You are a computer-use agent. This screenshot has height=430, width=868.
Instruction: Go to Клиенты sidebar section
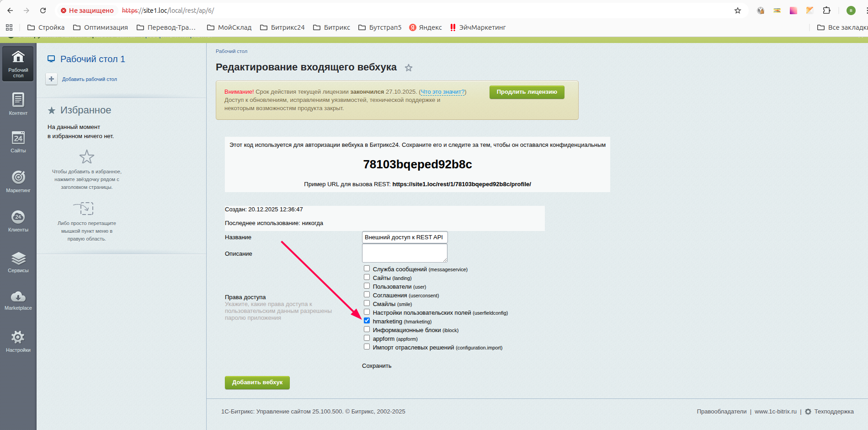[x=18, y=220]
